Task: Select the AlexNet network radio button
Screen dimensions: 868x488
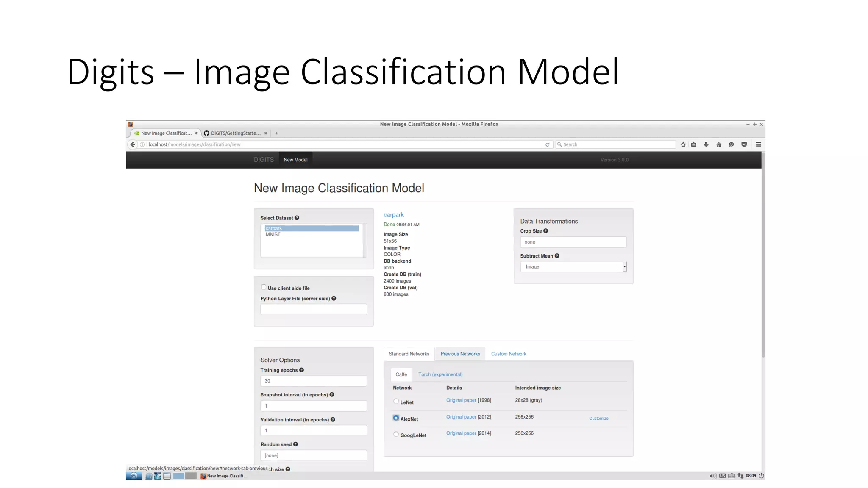Action: pos(396,418)
